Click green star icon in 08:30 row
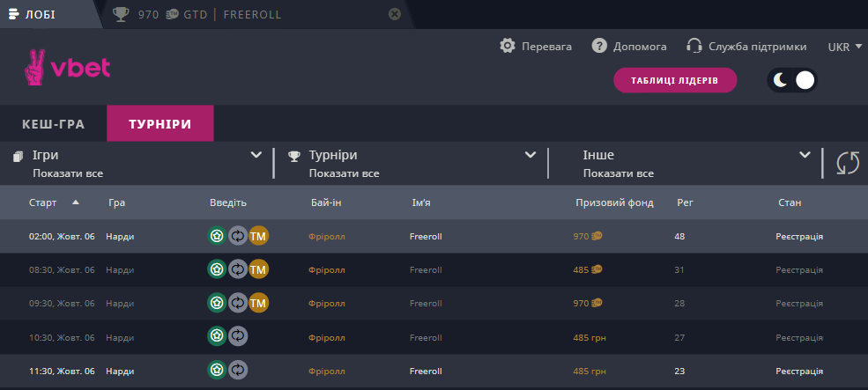Image resolution: width=868 pixels, height=390 pixels. coord(217,269)
